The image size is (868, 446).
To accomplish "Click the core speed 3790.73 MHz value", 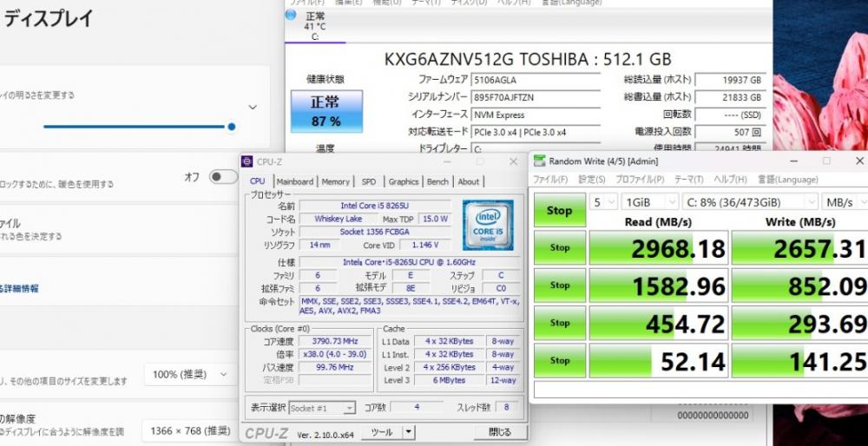I will point(335,341).
